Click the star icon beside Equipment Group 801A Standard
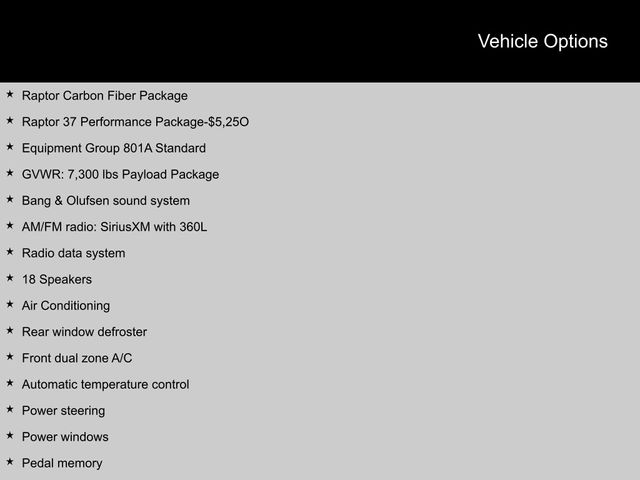640x480 pixels. point(10,147)
